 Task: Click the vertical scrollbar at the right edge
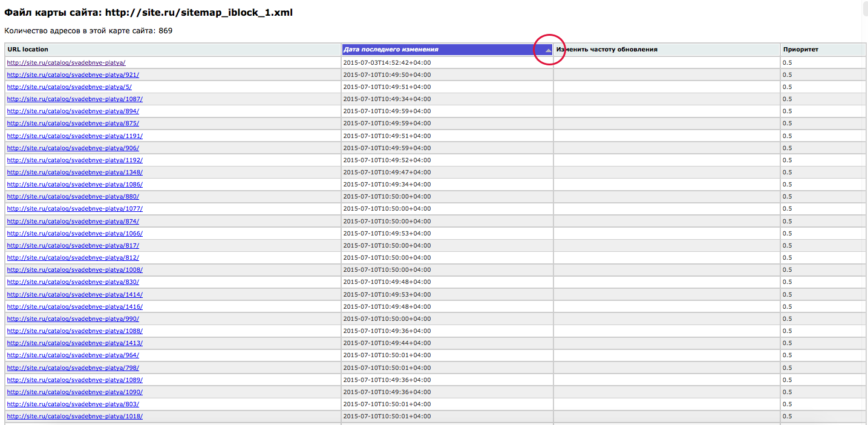pos(864,212)
